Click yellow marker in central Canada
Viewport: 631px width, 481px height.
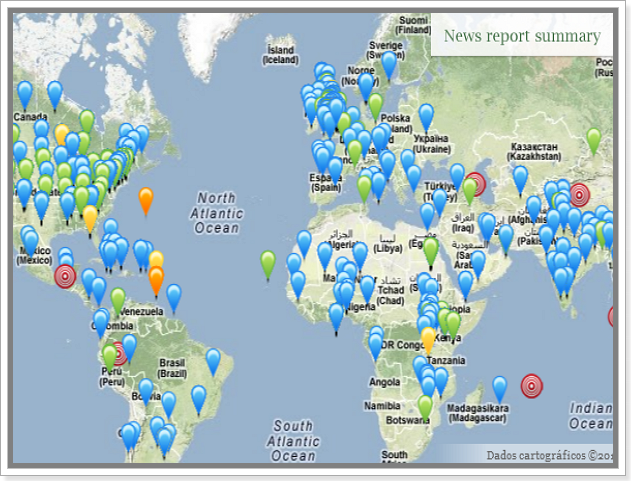(x=62, y=133)
